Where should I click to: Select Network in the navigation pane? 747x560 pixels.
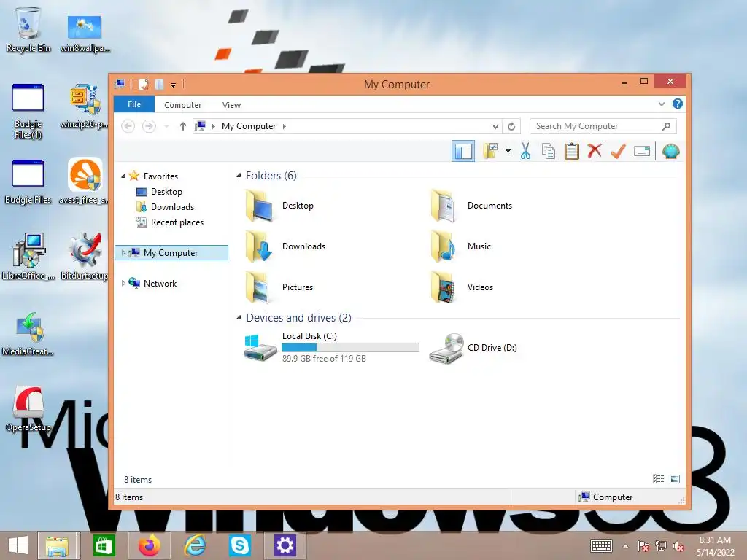160,284
